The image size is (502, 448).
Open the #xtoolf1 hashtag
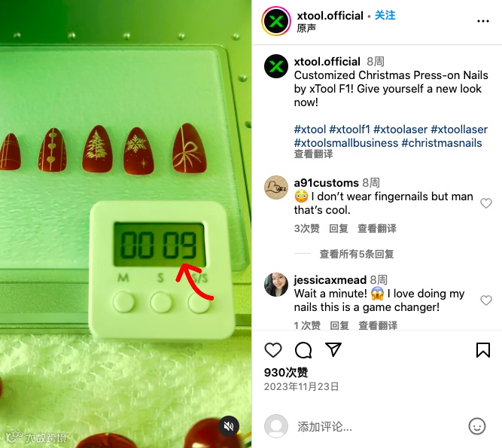point(349,130)
